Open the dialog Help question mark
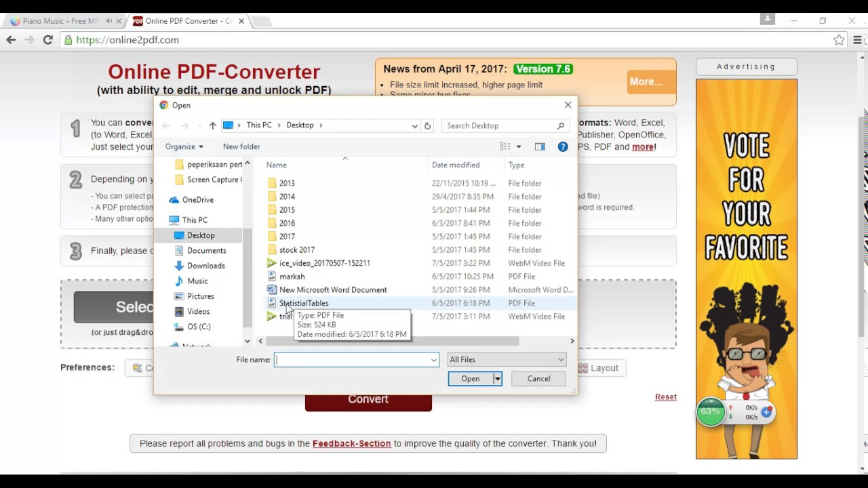The width and height of the screenshot is (868, 488). point(563,146)
